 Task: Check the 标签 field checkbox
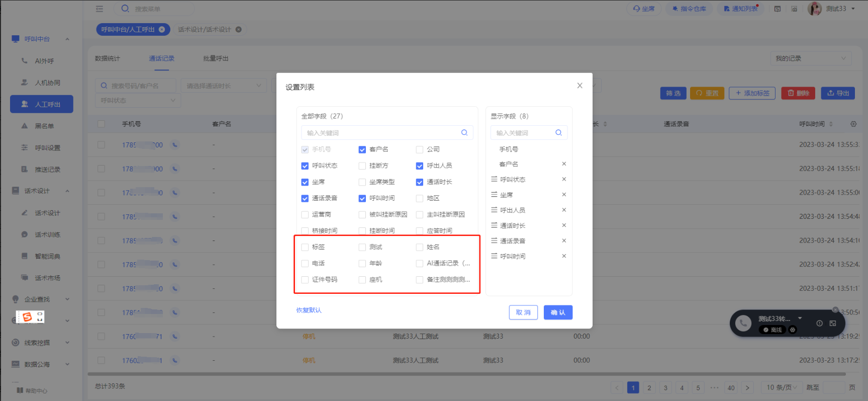[305, 247]
